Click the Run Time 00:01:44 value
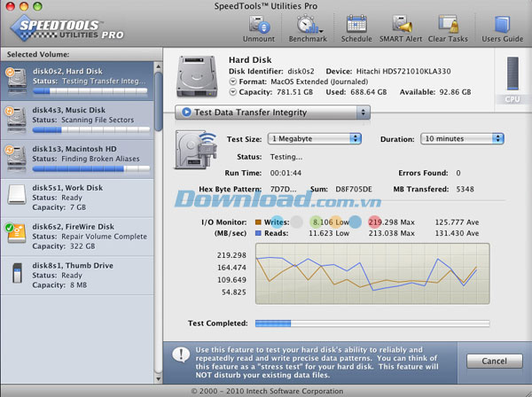This screenshot has width=532, height=397. coord(286,173)
